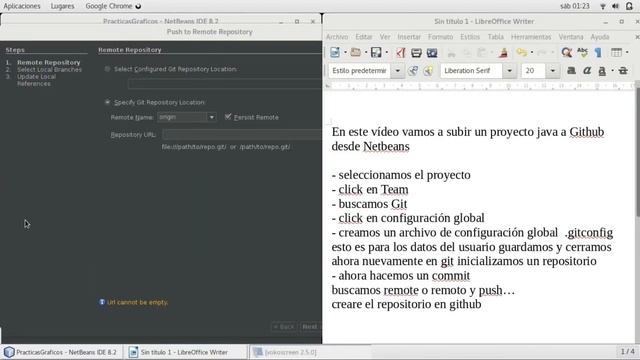The image size is (640, 360).
Task: Click the Next button in Push dialog
Action: point(310,327)
